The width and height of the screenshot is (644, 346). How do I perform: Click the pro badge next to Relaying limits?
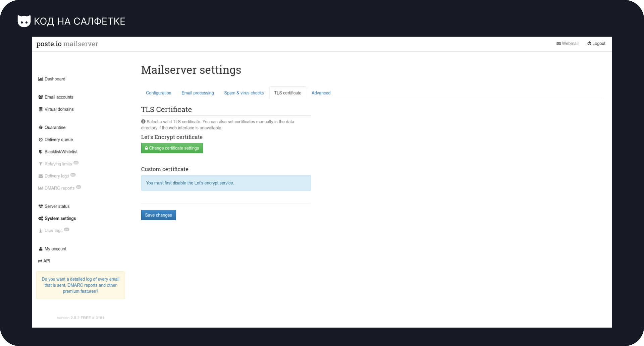click(x=76, y=163)
